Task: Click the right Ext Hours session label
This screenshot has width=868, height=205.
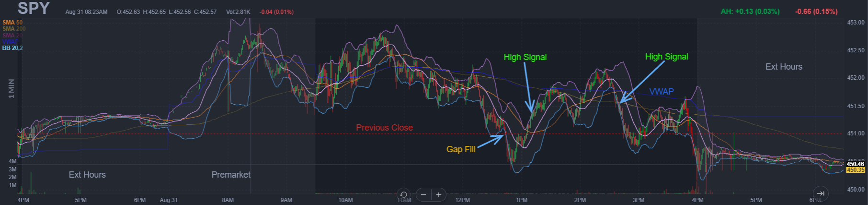Action: coord(784,67)
